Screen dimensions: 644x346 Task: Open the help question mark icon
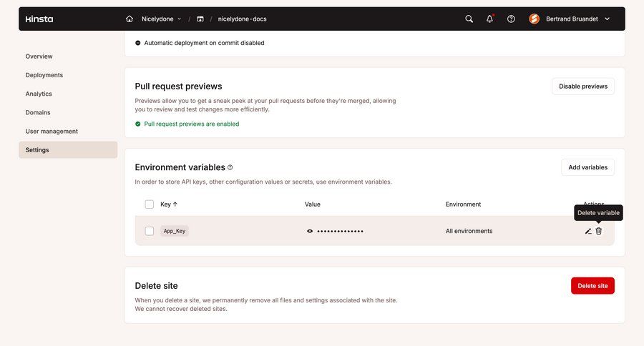pyautogui.click(x=511, y=19)
